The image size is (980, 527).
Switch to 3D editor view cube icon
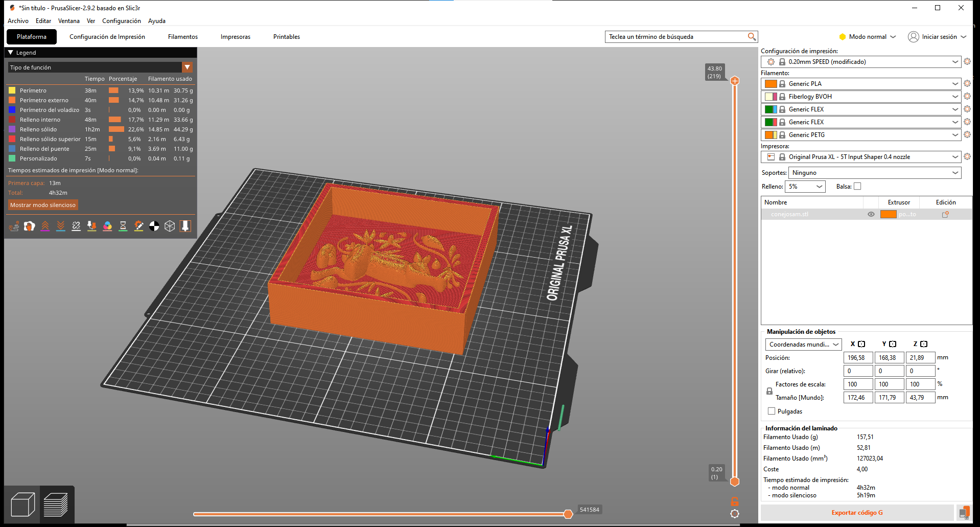pos(22,505)
